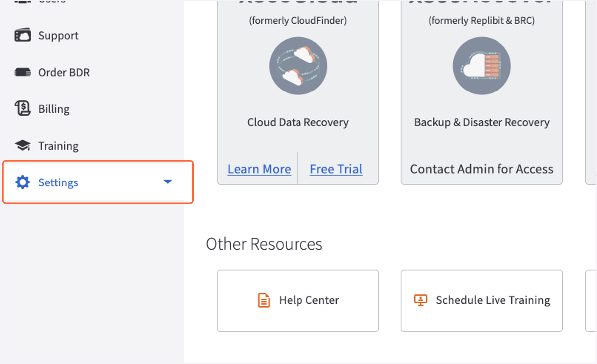
Task: Click the Billing invoice icon
Action: (23, 109)
